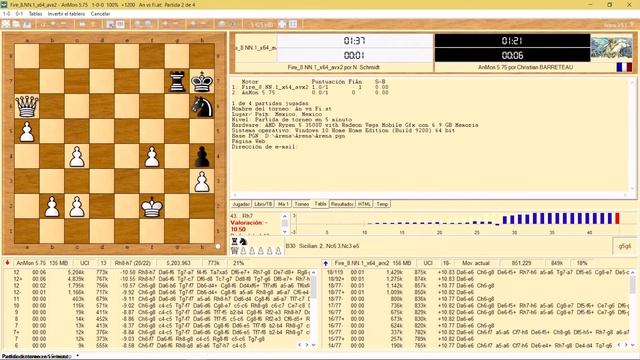Image resolution: width=640 pixels, height=360 pixels.
Task: Click scroll down arrow in Fire analysis panel
Action: coord(632,345)
